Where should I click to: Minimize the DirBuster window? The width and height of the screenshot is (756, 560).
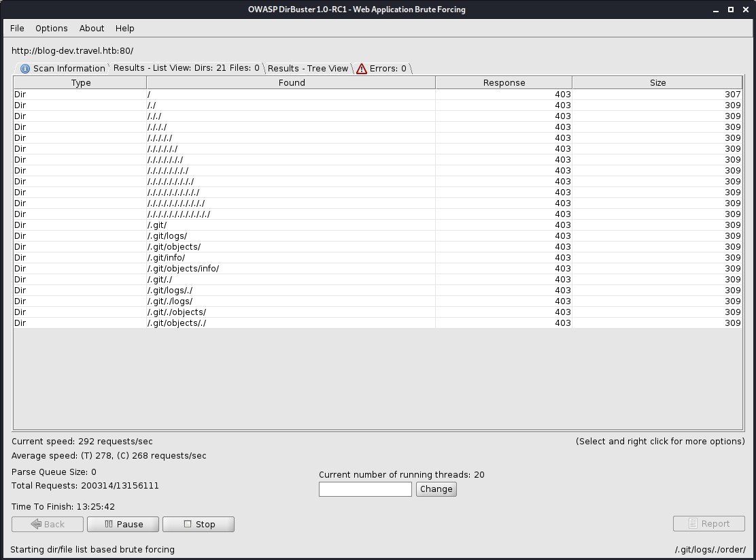pos(716,10)
